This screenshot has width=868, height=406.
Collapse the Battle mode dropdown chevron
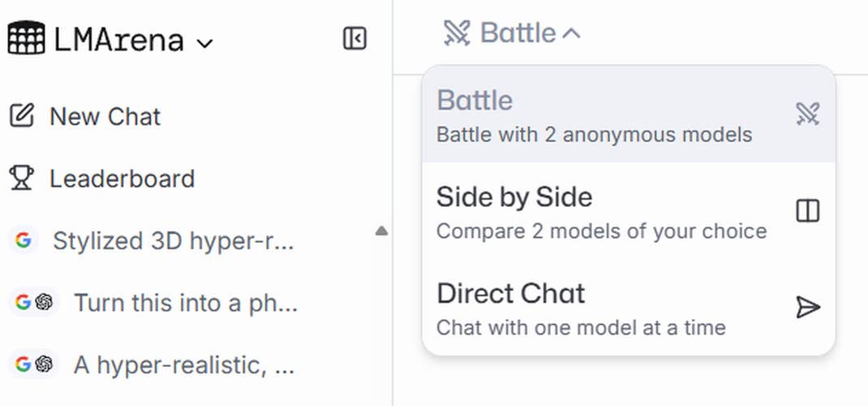(571, 33)
